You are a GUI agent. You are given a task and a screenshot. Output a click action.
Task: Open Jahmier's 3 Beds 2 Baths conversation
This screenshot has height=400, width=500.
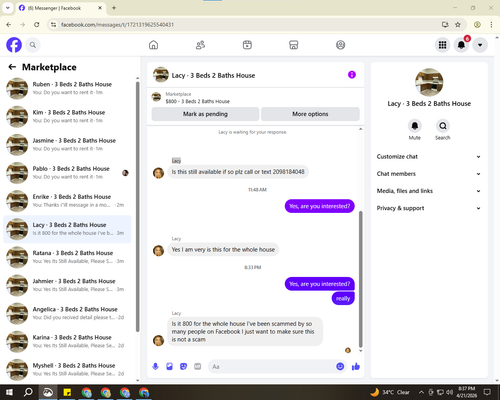point(67,285)
